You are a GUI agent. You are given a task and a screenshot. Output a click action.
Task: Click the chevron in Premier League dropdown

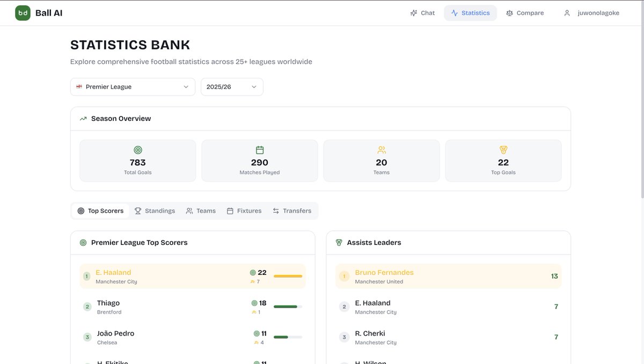(186, 87)
